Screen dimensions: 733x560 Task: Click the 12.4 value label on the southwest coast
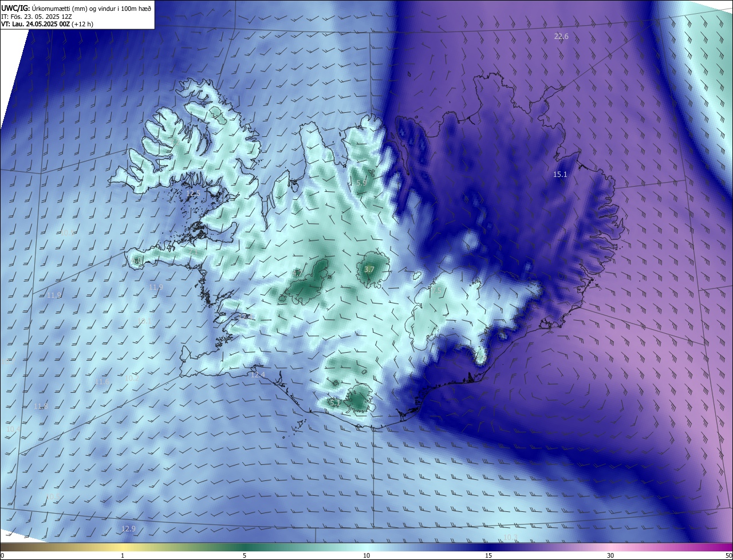coord(258,375)
